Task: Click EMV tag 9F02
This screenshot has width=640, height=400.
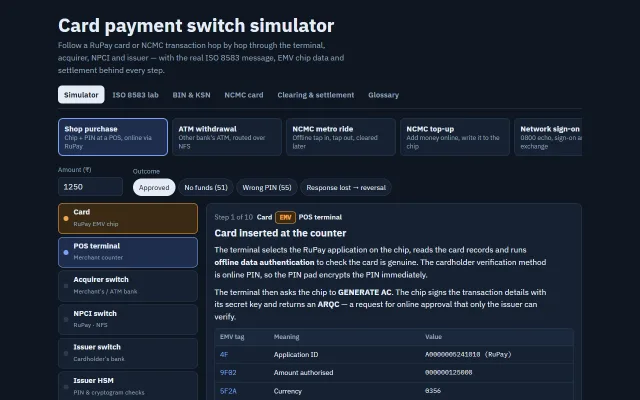Action: [228, 373]
